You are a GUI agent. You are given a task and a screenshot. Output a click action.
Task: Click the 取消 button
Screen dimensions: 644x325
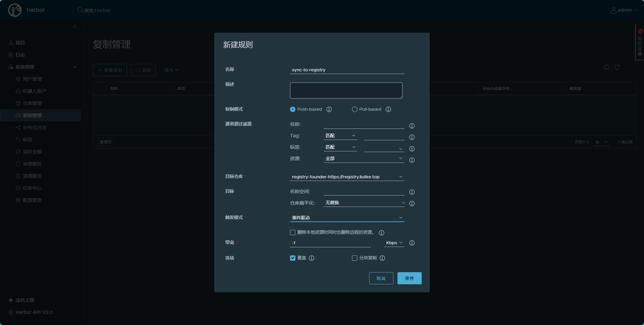[381, 278]
